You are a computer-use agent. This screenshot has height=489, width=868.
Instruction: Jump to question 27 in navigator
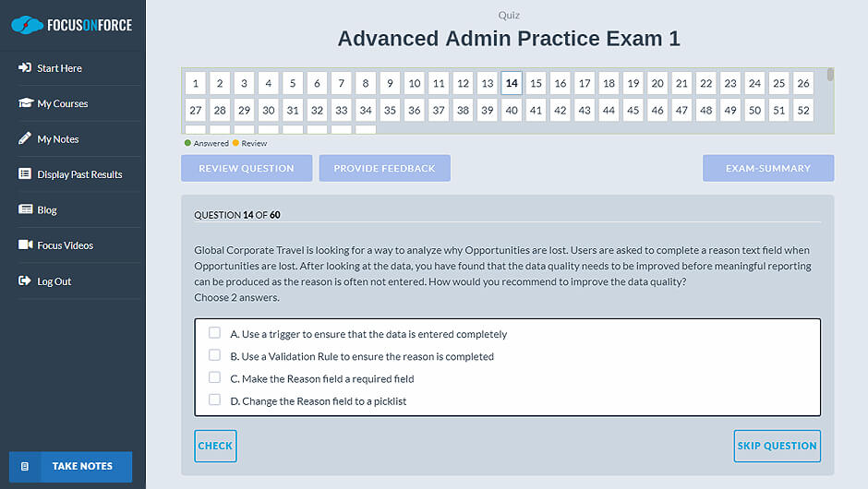(x=195, y=111)
